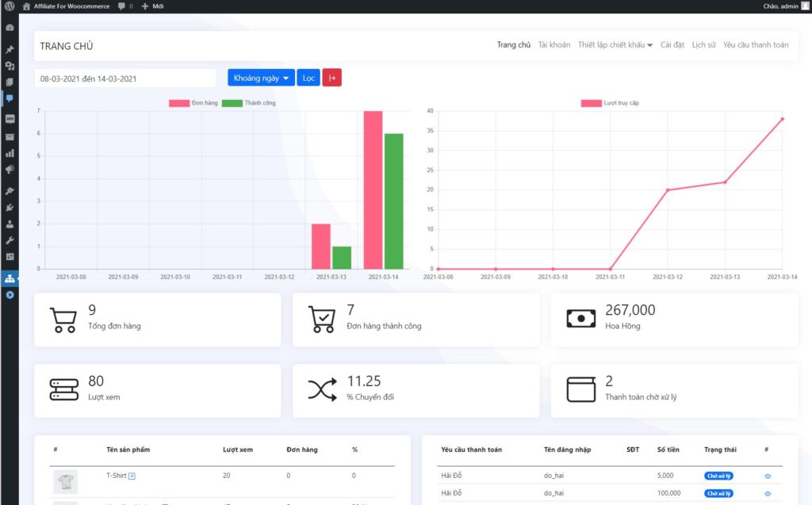Image resolution: width=812 pixels, height=505 pixels.
Task: Click the Analytics bar-chart sidebar icon
Action: (10, 153)
